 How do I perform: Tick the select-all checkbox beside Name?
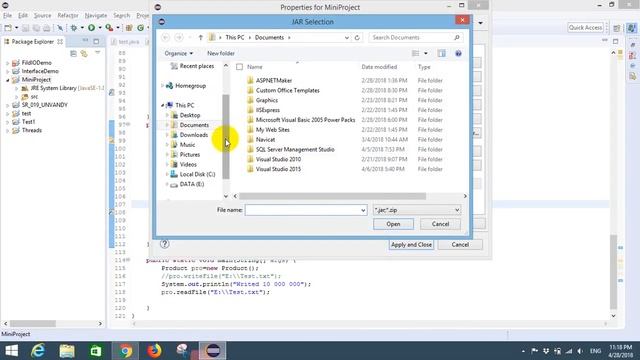coord(240,67)
